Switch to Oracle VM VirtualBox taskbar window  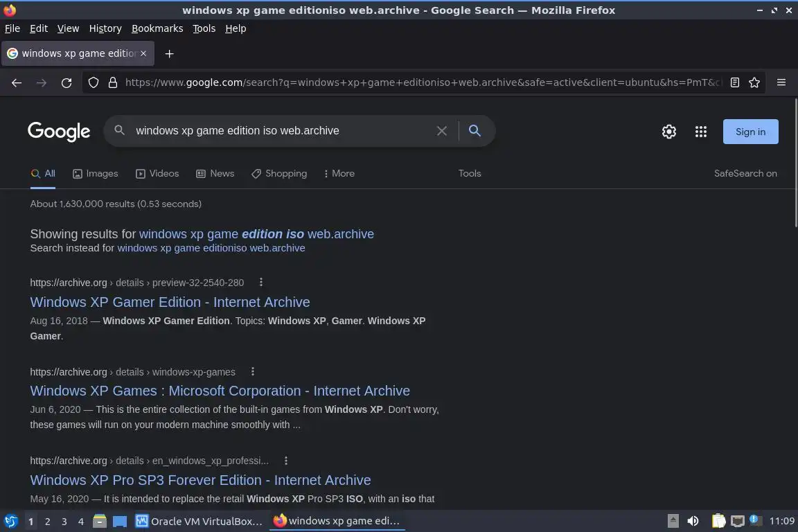click(199, 522)
